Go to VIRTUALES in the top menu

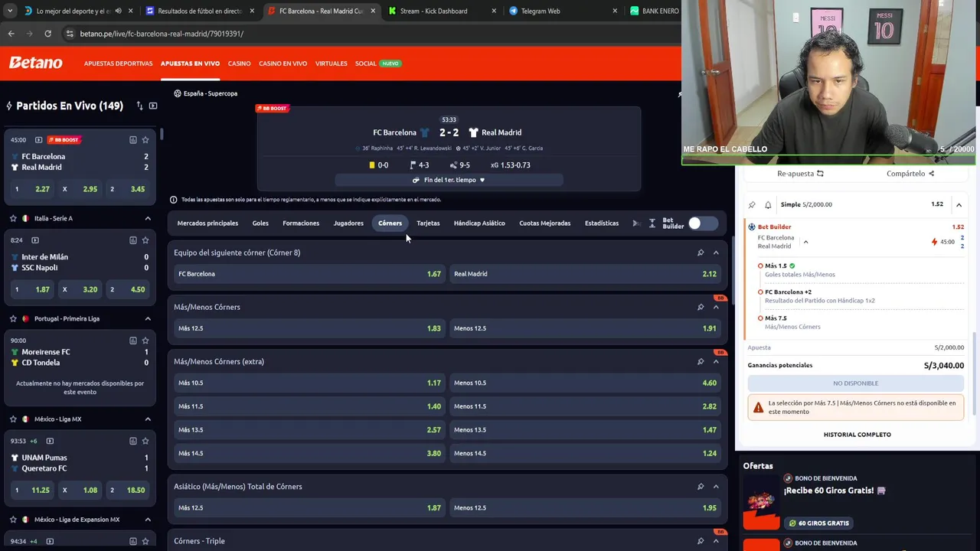[331, 64]
